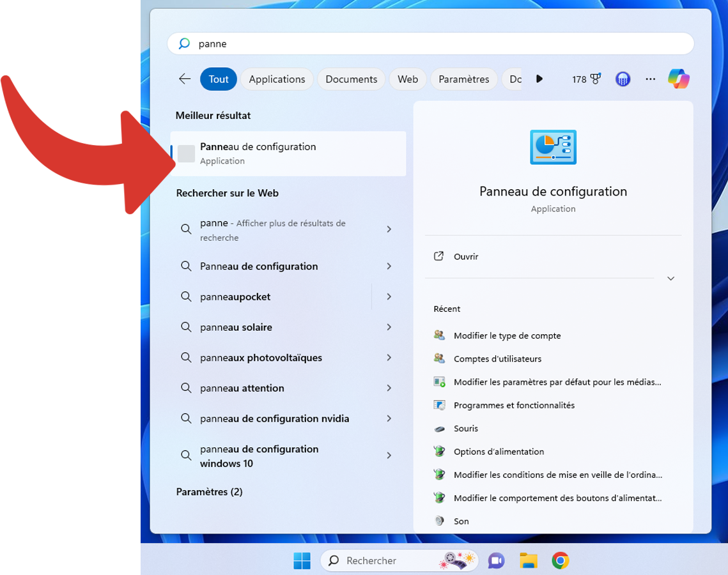The width and height of the screenshot is (728, 575).
Task: Click the media defaults settings icon
Action: (439, 381)
